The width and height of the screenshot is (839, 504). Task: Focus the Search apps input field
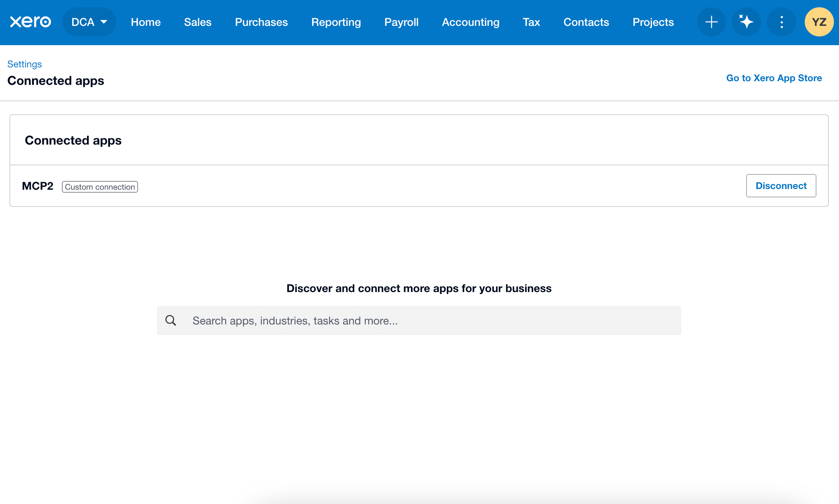coord(430,320)
